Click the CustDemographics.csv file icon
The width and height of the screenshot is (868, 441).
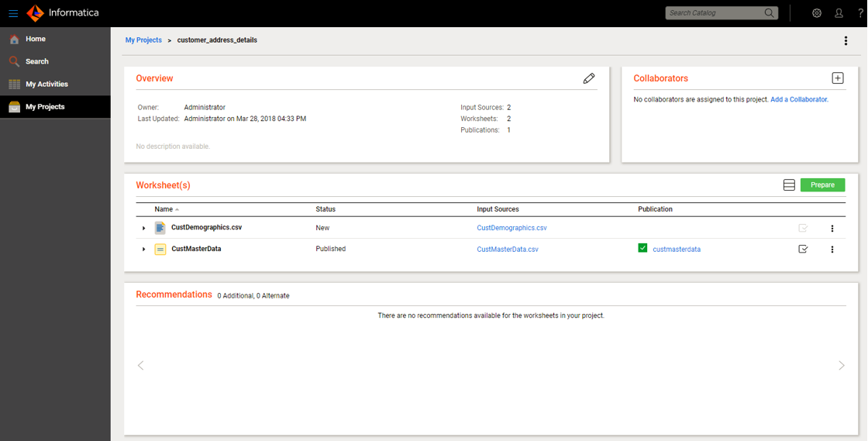pyautogui.click(x=160, y=227)
